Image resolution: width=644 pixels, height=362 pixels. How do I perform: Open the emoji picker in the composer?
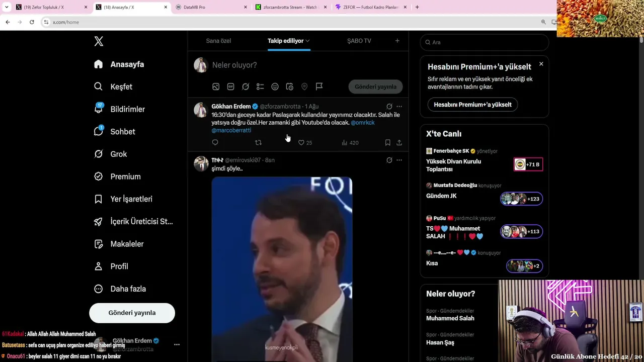point(275,86)
